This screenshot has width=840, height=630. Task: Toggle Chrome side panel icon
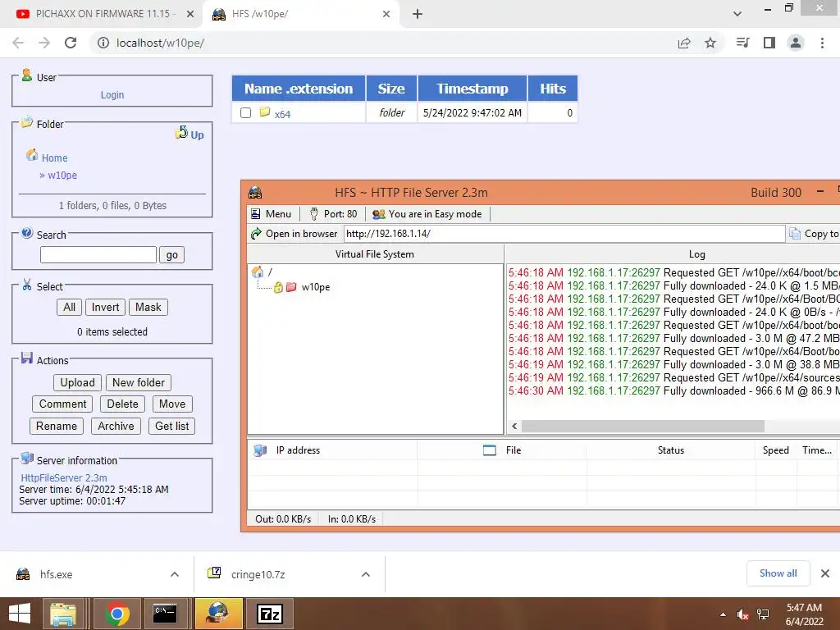[769, 43]
